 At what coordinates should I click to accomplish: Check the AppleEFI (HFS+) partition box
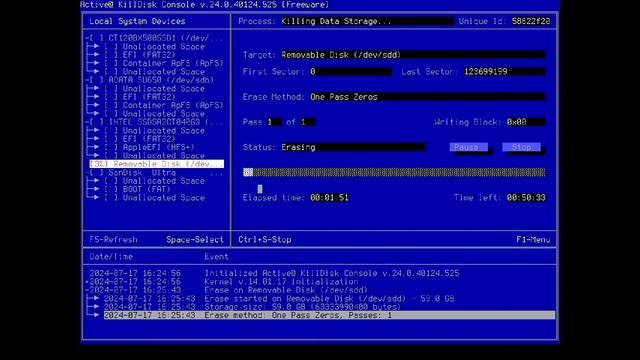[x=111, y=147]
